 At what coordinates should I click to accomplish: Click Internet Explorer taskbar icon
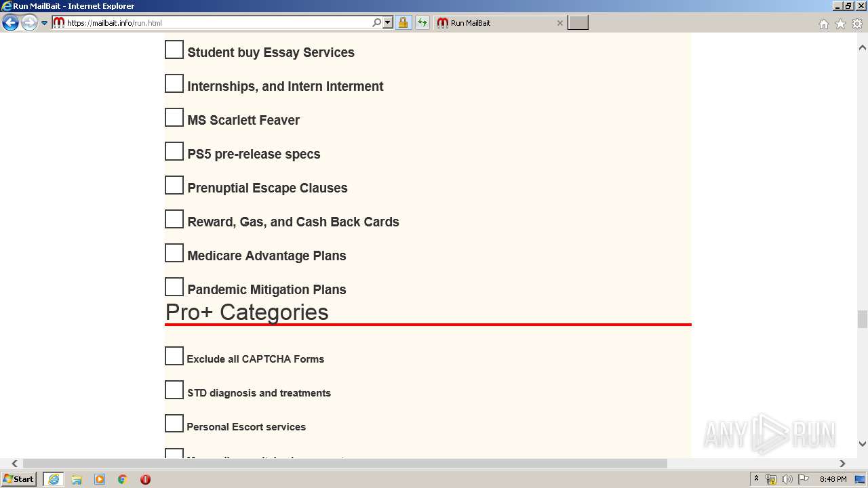click(x=54, y=479)
